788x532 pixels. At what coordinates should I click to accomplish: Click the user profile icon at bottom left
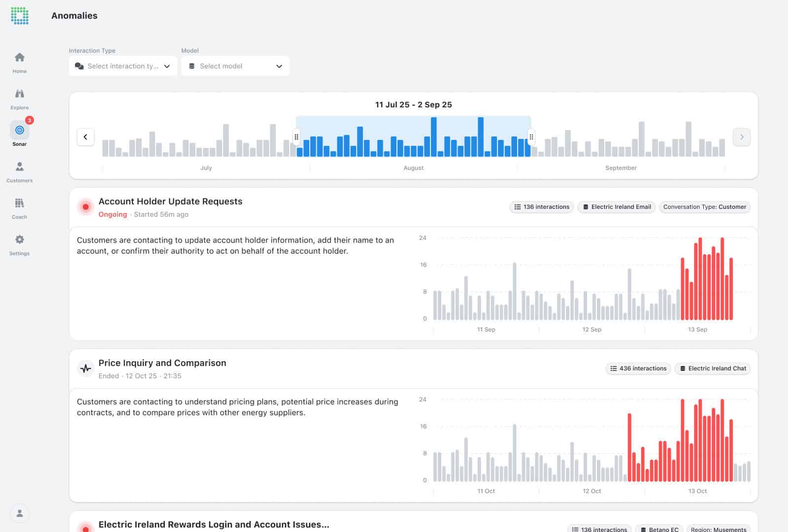tap(20, 513)
